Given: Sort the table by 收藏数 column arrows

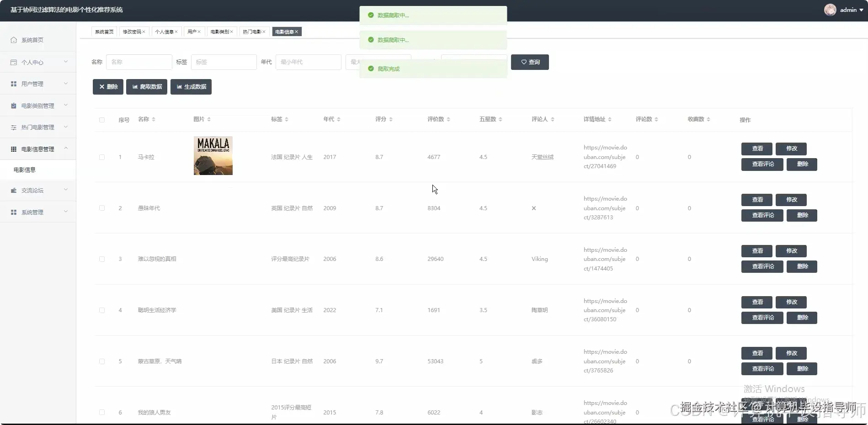Looking at the screenshot, I should point(708,119).
